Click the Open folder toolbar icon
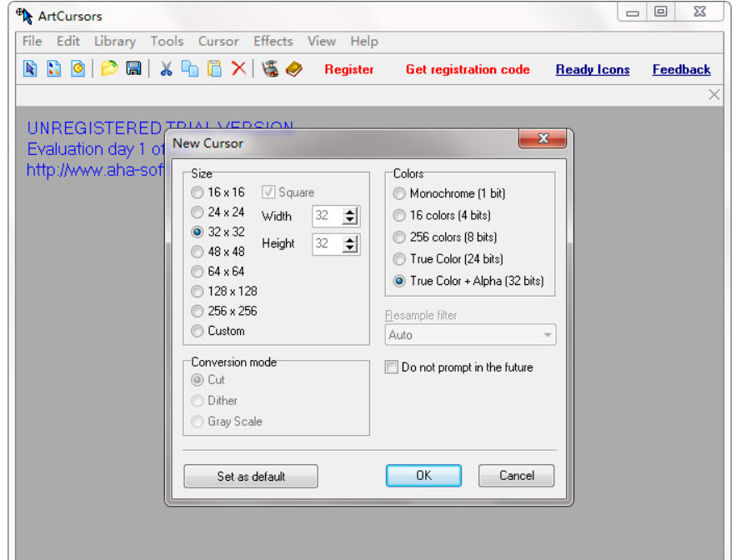The width and height of the screenshot is (741, 560). [109, 69]
